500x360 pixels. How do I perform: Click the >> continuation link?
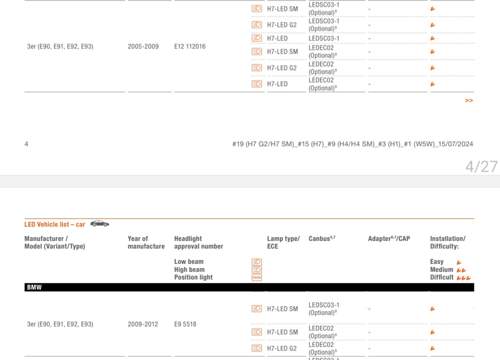tap(469, 100)
